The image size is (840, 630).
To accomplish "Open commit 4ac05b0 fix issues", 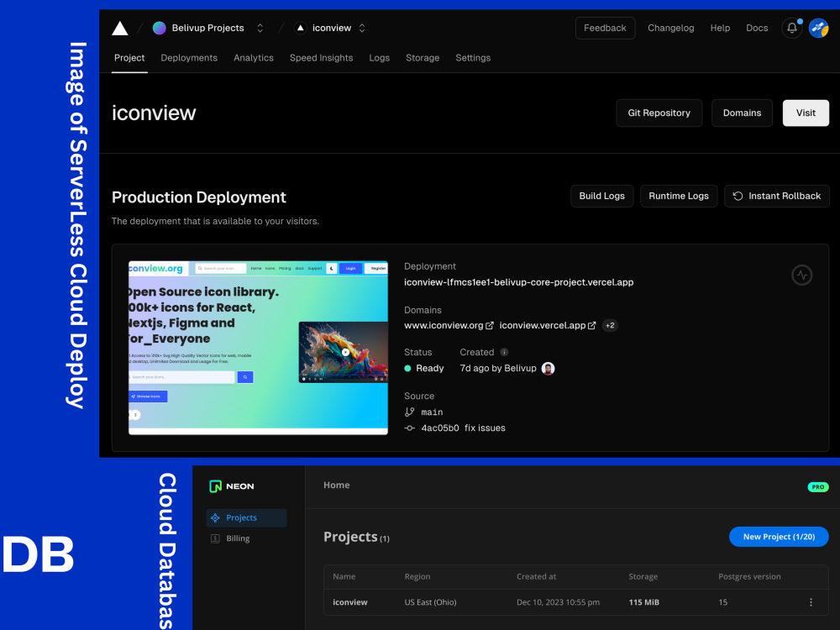I will coord(463,428).
